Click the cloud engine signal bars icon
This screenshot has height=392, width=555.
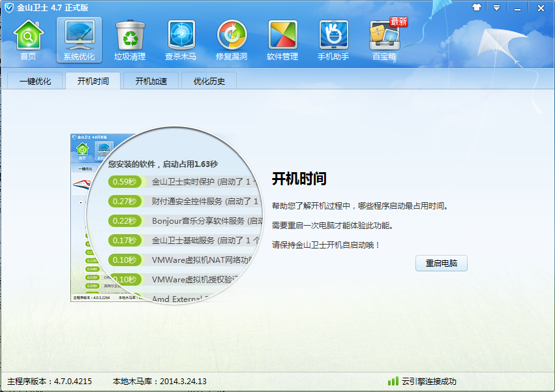coord(393,381)
